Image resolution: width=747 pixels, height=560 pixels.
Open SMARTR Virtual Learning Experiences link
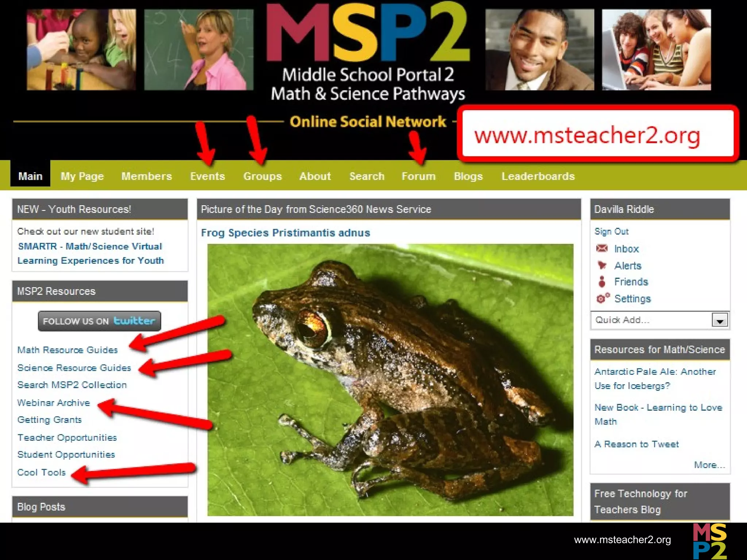(x=90, y=253)
